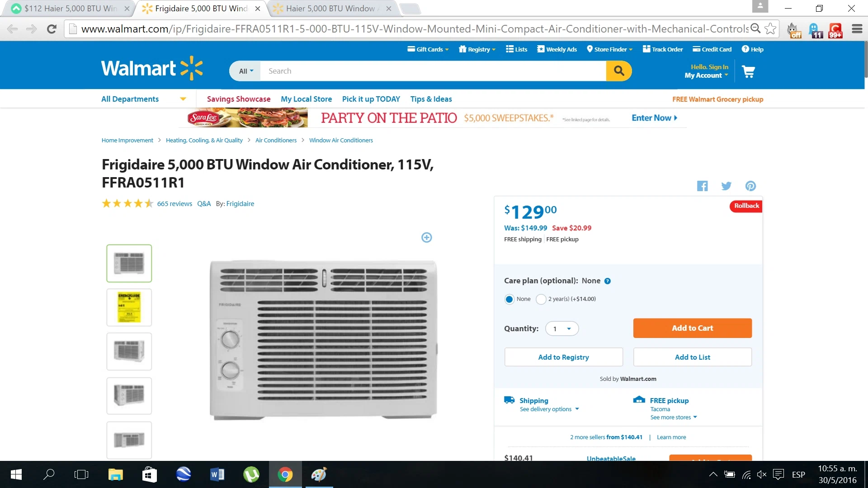Click the Add to Cart button
The image size is (868, 488).
tap(692, 328)
